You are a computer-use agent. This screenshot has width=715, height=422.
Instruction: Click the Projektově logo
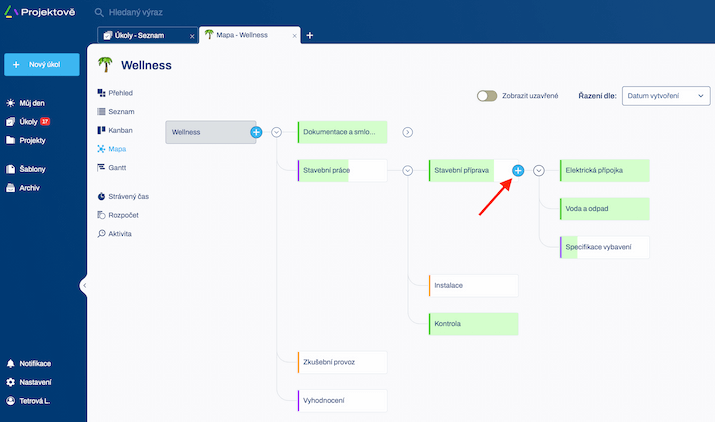[x=40, y=12]
